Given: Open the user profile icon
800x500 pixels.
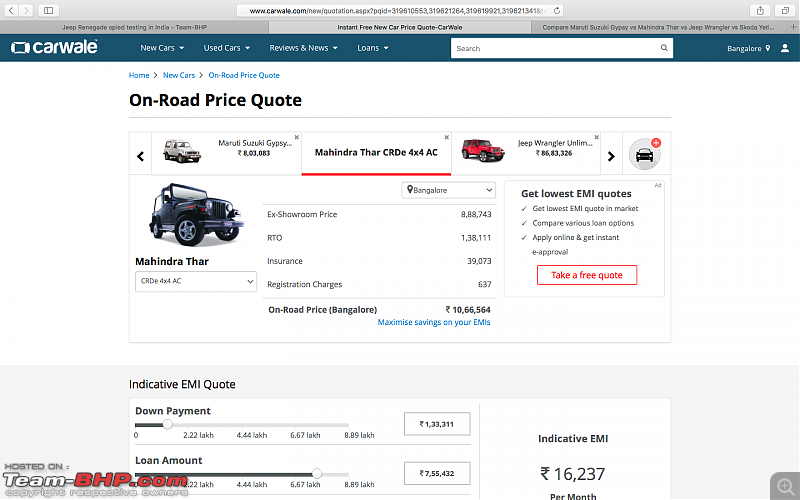Looking at the screenshot, I should pos(785,48).
